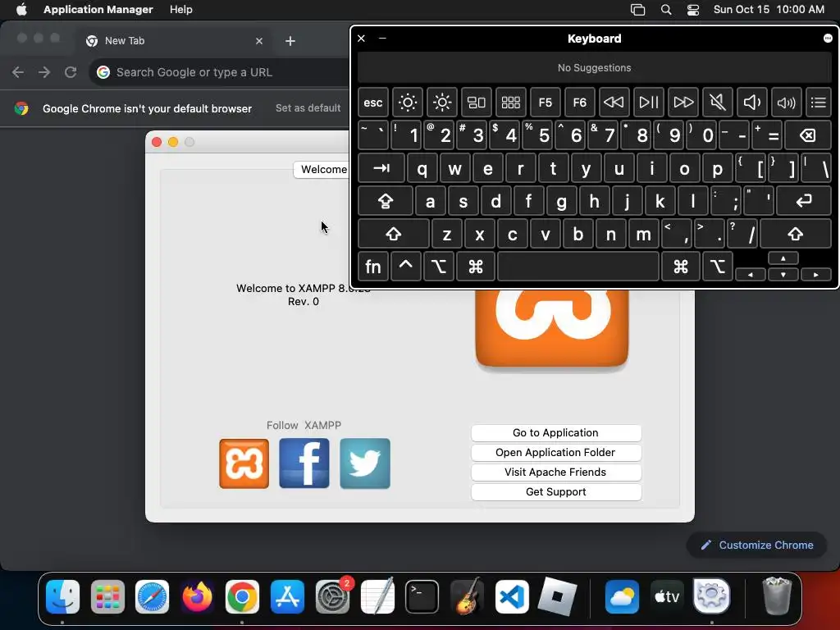Open the XAMPP Facebook page icon

[304, 463]
